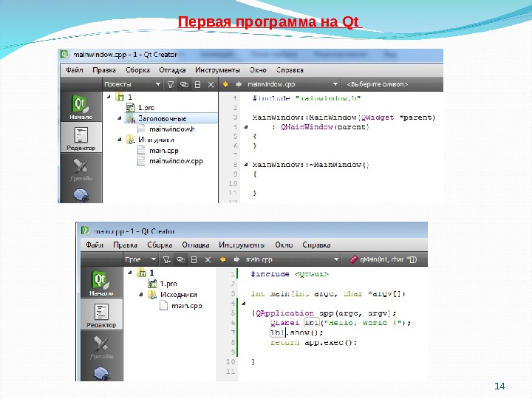Click Дизайн mode in bottom window sidebar
Screen dimensions: 532x399
point(101,347)
